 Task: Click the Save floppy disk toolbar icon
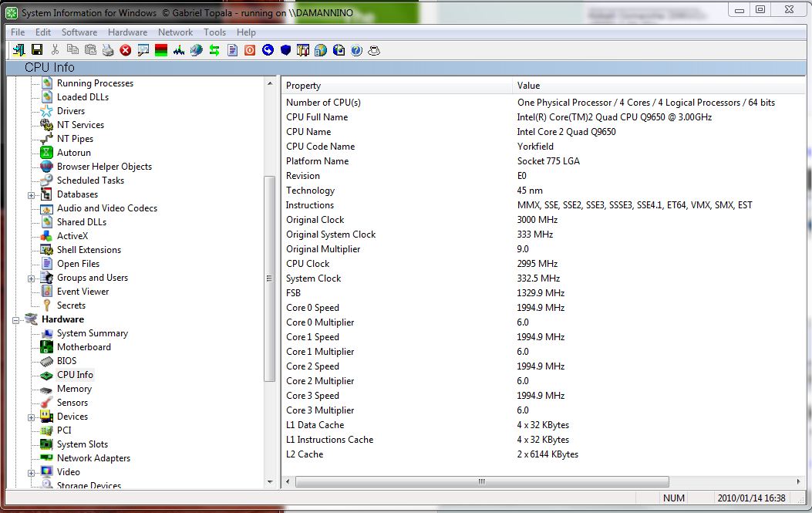pos(37,50)
